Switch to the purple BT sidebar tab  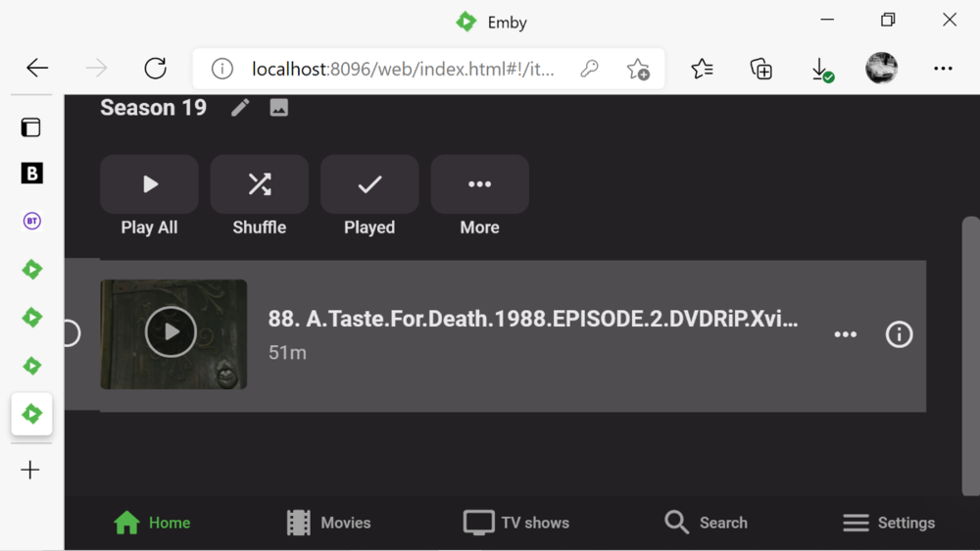tap(32, 221)
